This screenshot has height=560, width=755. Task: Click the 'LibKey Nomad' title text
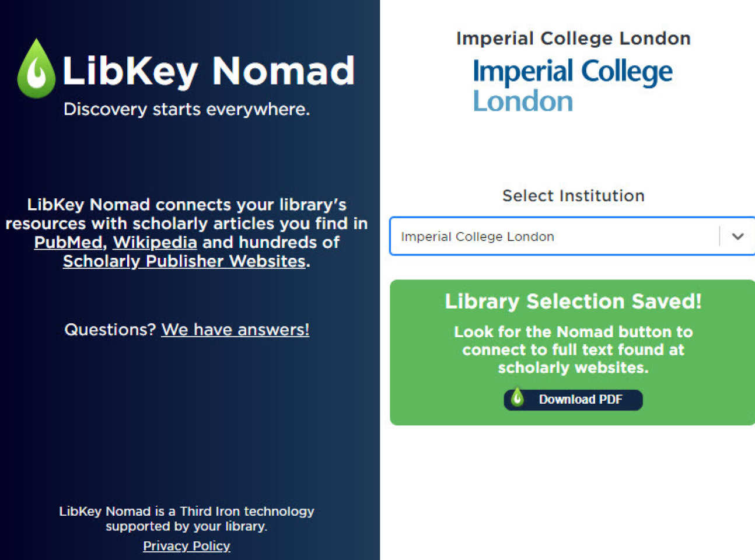point(208,71)
